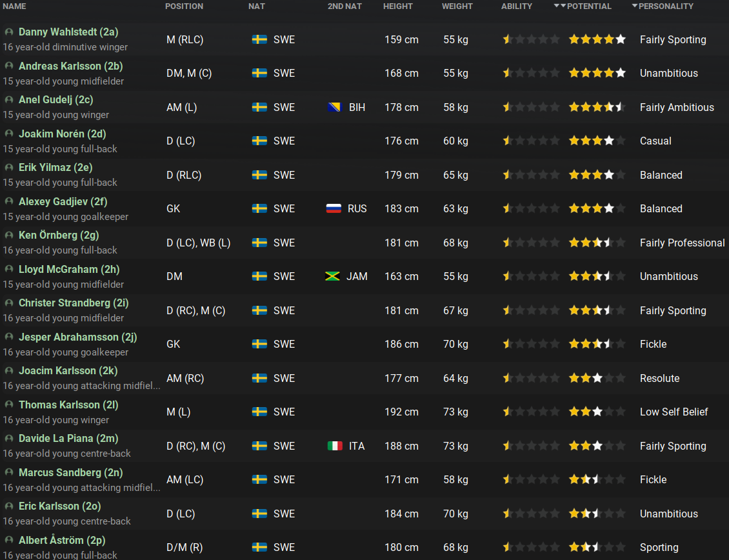Sort the list by POTENTIAL column
729x560 pixels.
pyautogui.click(x=588, y=6)
